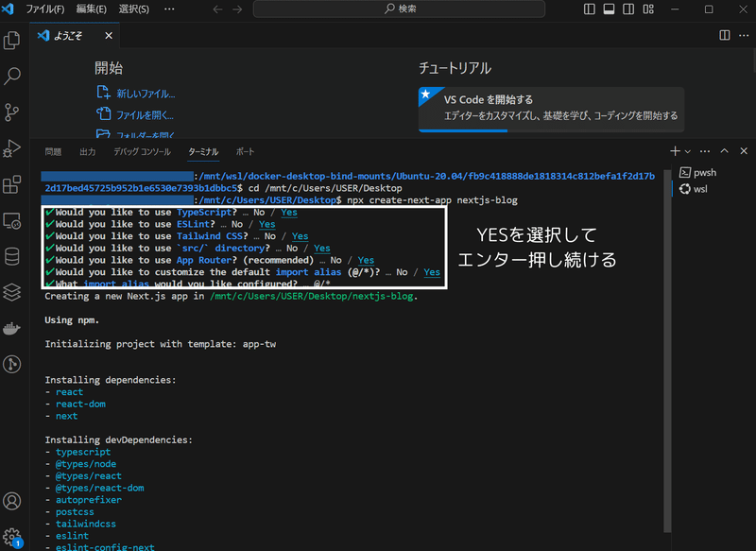The width and height of the screenshot is (756, 551).
Task: Click the チュートリアル heading
Action: pyautogui.click(x=455, y=68)
